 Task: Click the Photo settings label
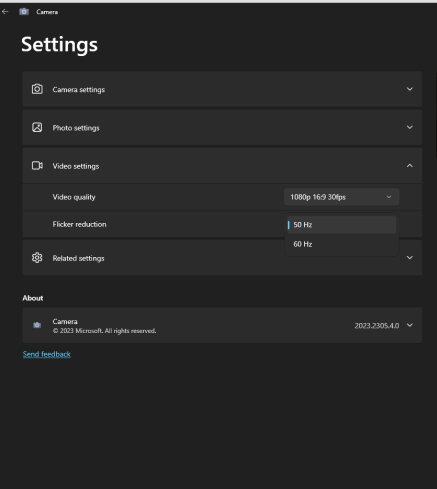coord(76,128)
